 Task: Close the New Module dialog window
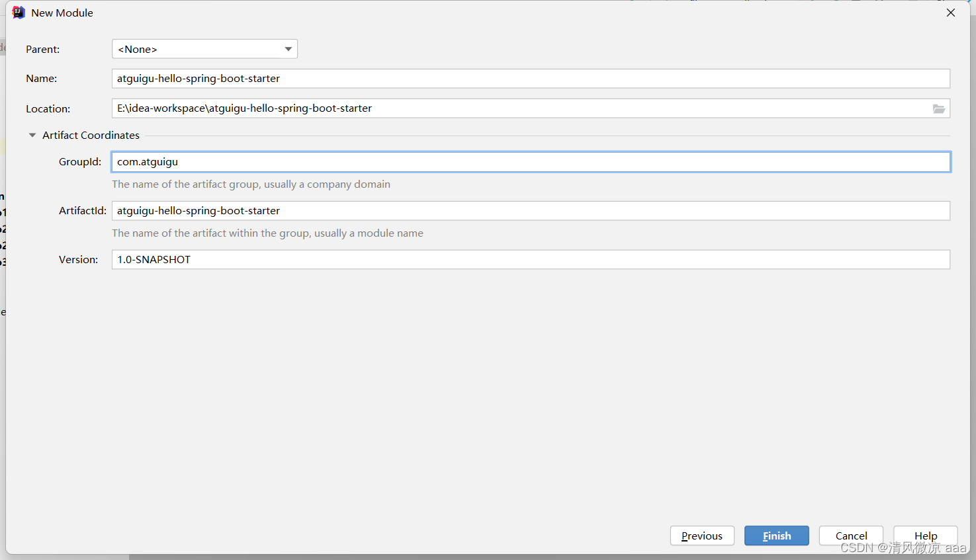[x=951, y=13]
